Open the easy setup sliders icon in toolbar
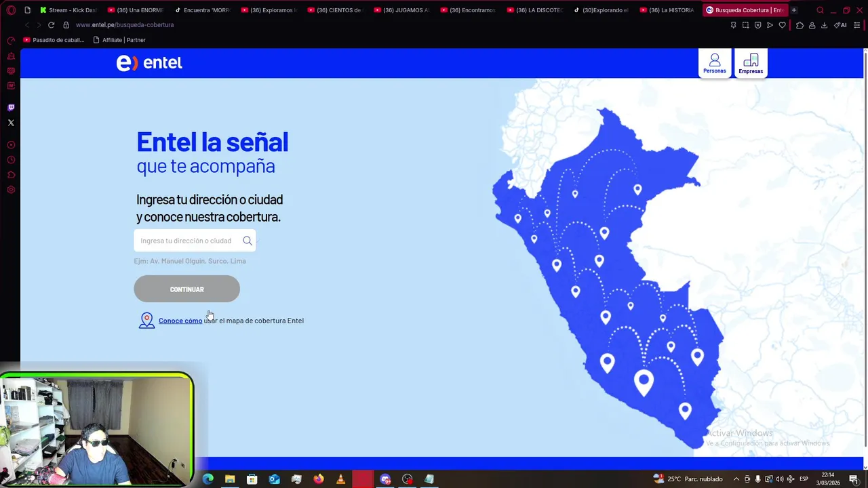The width and height of the screenshot is (868, 488). (x=858, y=25)
